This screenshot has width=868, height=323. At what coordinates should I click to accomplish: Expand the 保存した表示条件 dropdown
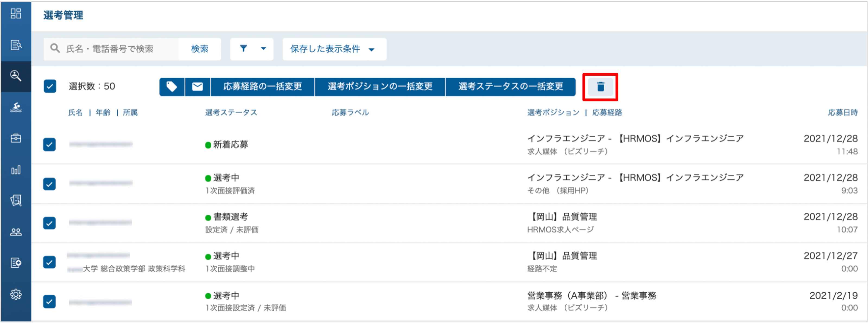(x=334, y=49)
